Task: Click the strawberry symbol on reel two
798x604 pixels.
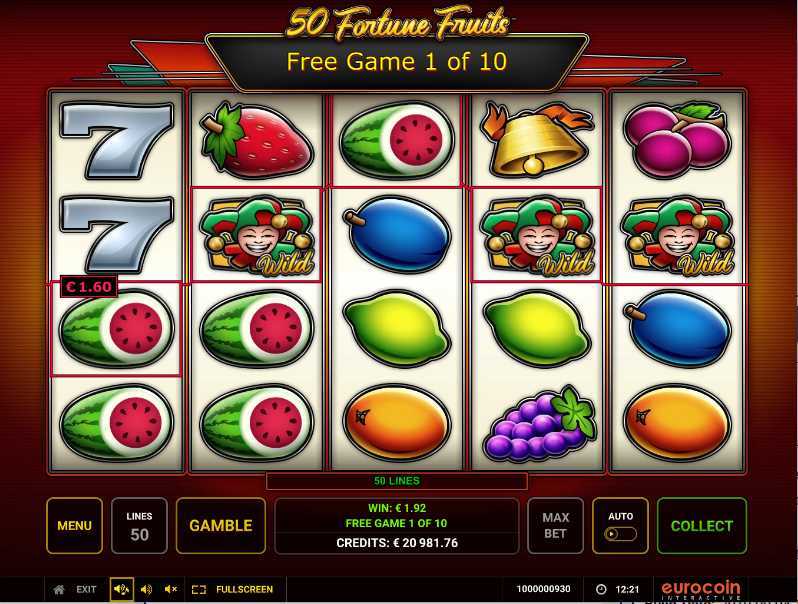Action: [x=256, y=139]
